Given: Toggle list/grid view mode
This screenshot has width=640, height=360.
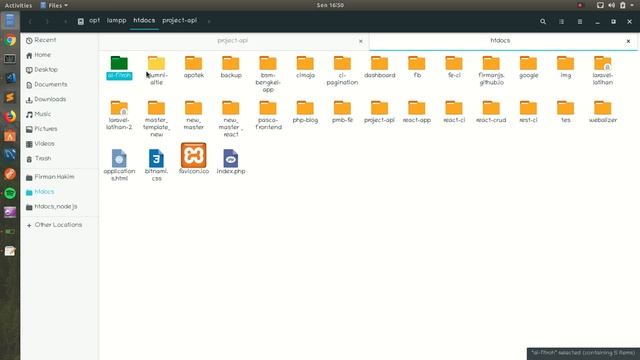Looking at the screenshot, I should pyautogui.click(x=561, y=21).
